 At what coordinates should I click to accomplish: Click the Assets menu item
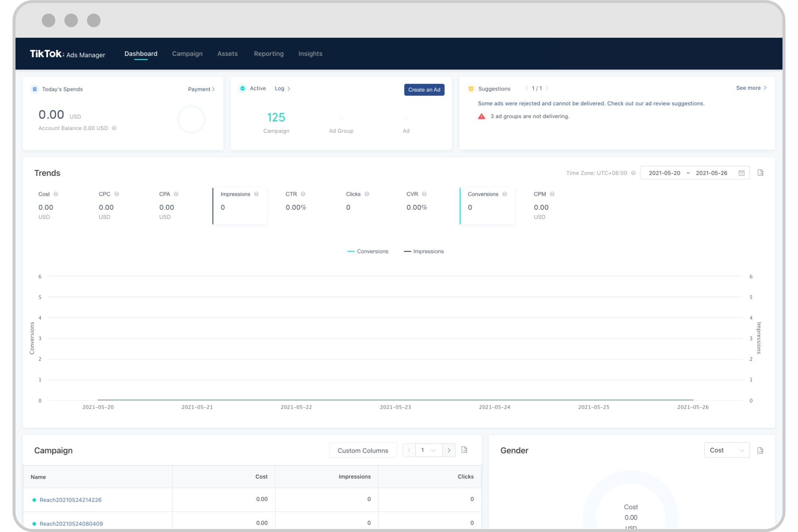[227, 54]
